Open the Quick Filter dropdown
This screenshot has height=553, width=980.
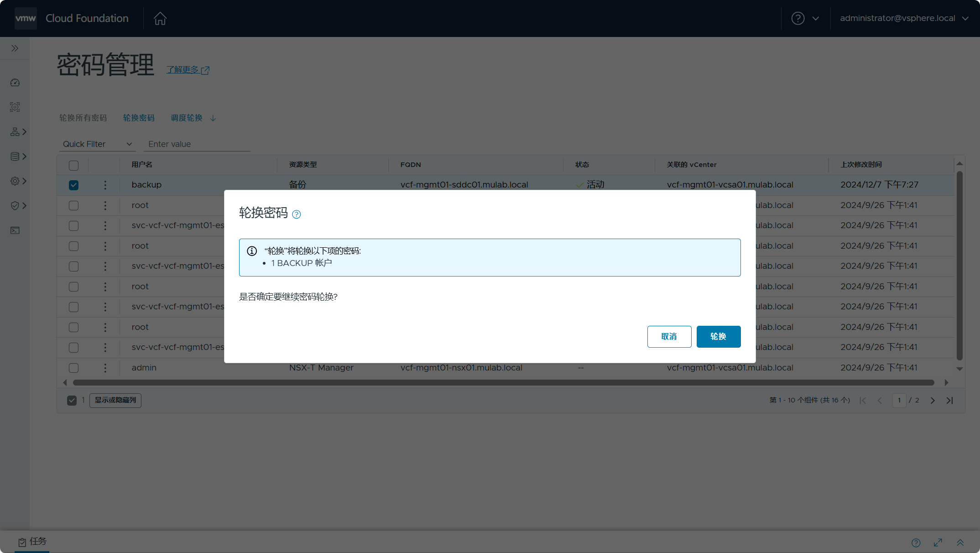point(97,144)
